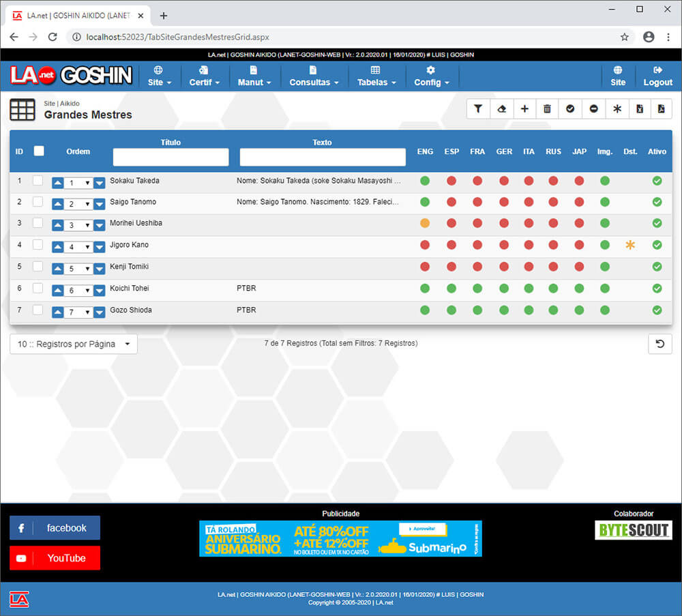Click the Título filter input field
The height and width of the screenshot is (616, 682).
(x=170, y=158)
